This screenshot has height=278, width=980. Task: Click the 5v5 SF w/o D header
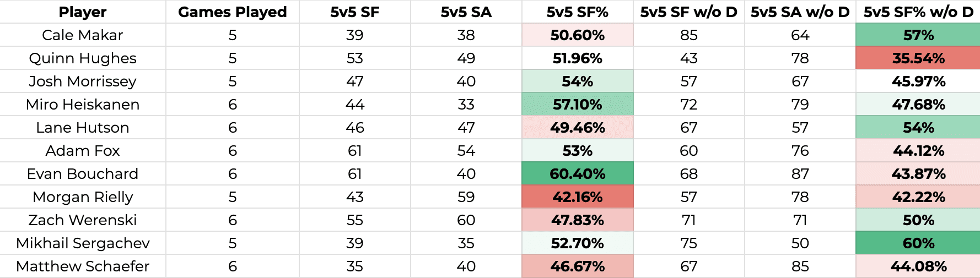point(688,12)
